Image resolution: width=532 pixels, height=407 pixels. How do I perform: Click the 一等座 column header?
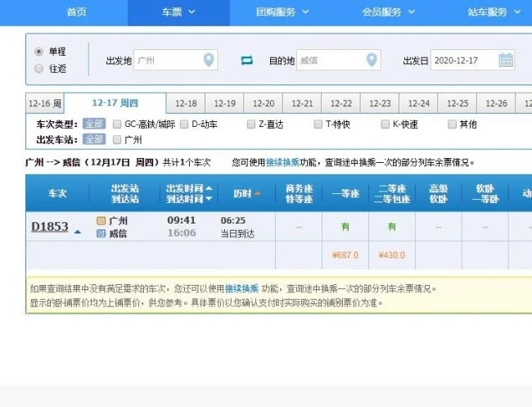click(x=345, y=193)
